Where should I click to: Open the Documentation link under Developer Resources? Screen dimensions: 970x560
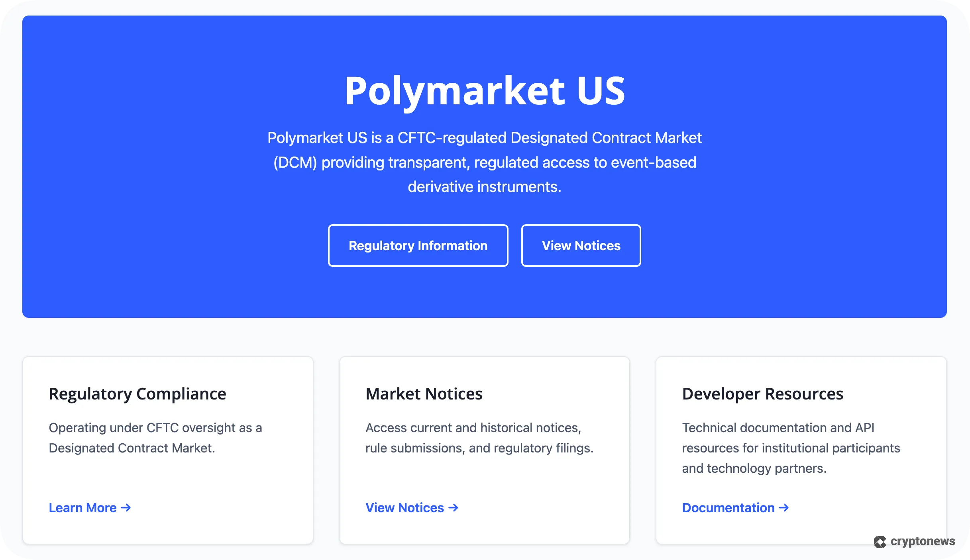[728, 507]
